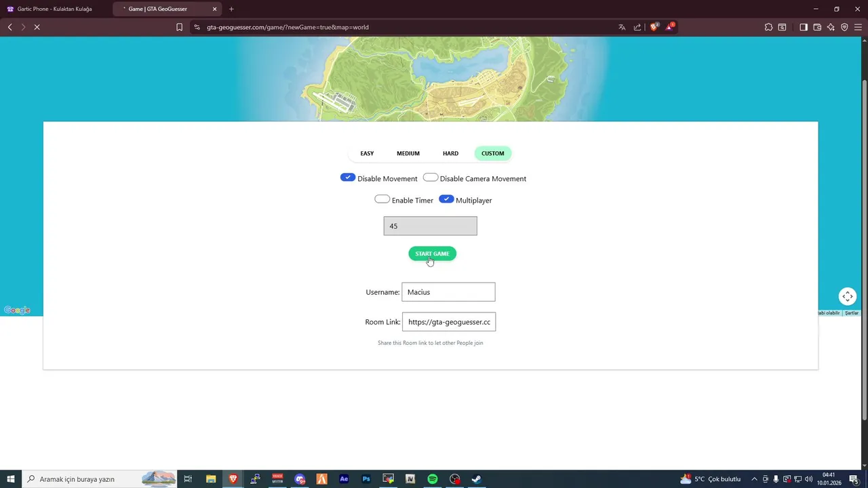The height and width of the screenshot is (488, 868).
Task: Open the browser hamburger menu
Action: click(858, 27)
